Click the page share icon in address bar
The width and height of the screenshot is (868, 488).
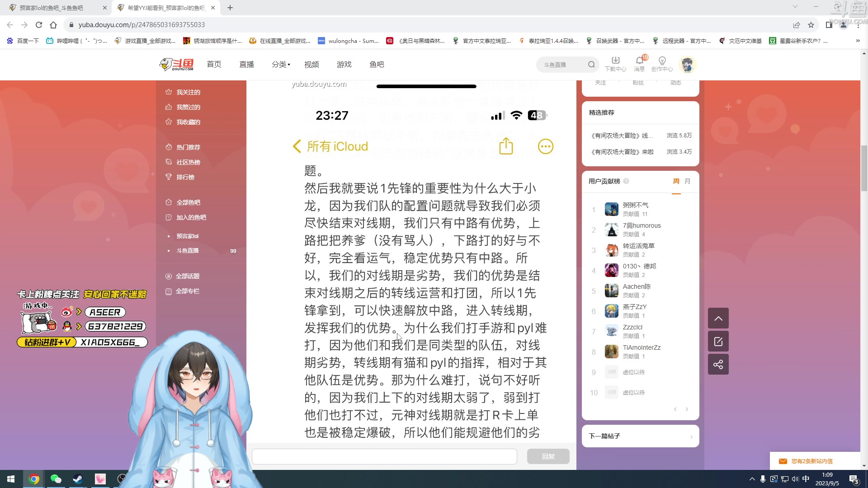point(797,25)
